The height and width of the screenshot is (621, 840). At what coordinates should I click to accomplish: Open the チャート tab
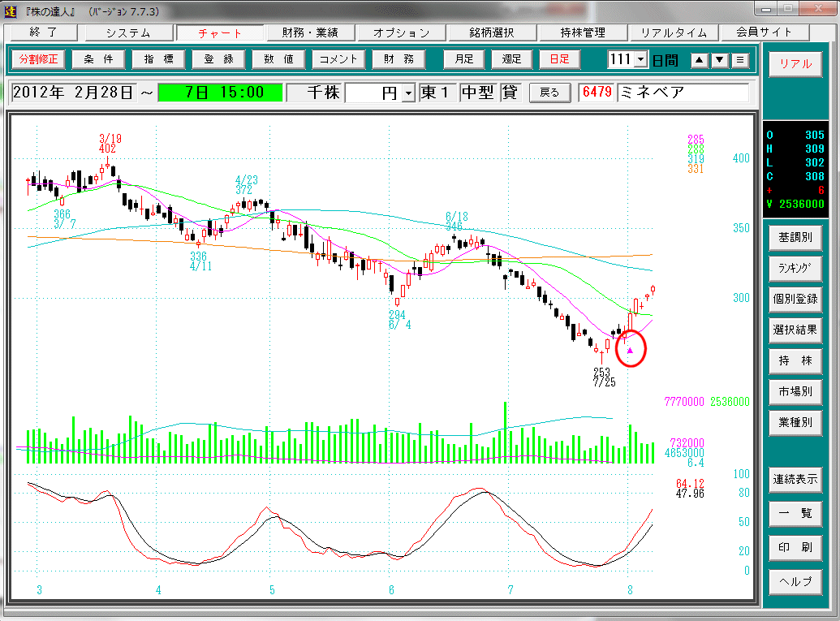tap(219, 33)
